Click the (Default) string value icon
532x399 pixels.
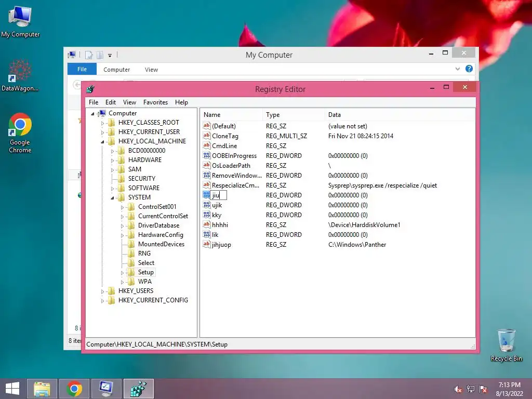click(207, 126)
